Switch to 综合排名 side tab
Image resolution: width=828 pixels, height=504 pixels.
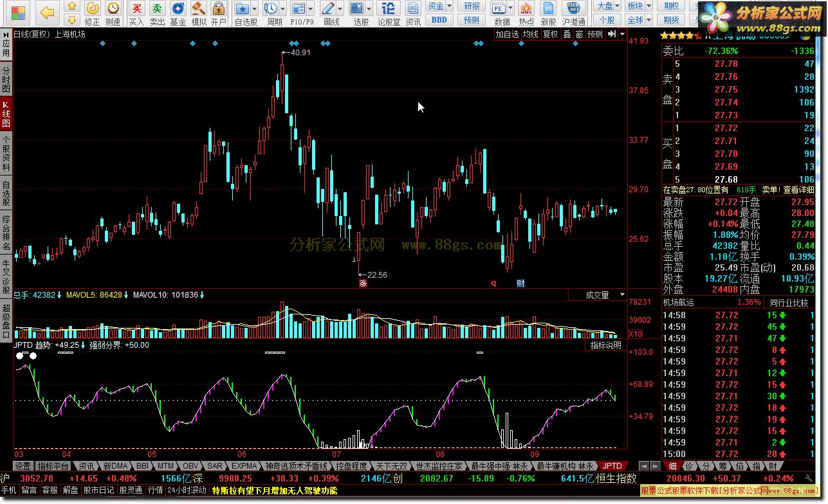point(6,233)
